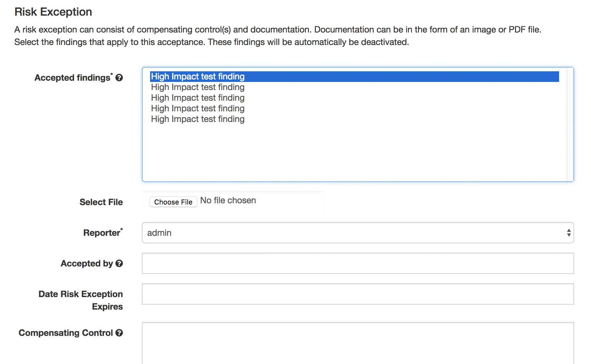Open help for Accepted findings
The image size is (591, 364).
[x=119, y=78]
